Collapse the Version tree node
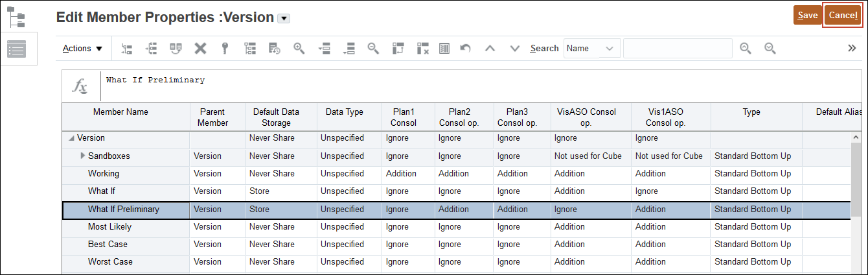 click(71, 138)
